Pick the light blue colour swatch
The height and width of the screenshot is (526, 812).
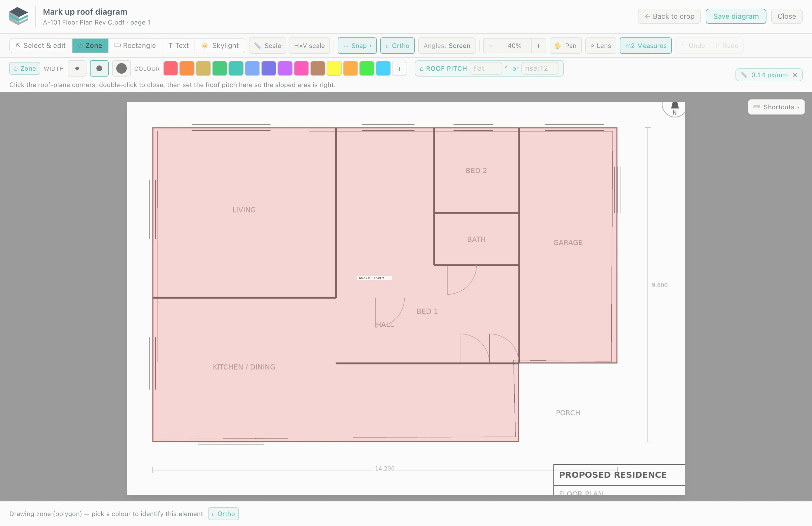tap(252, 68)
